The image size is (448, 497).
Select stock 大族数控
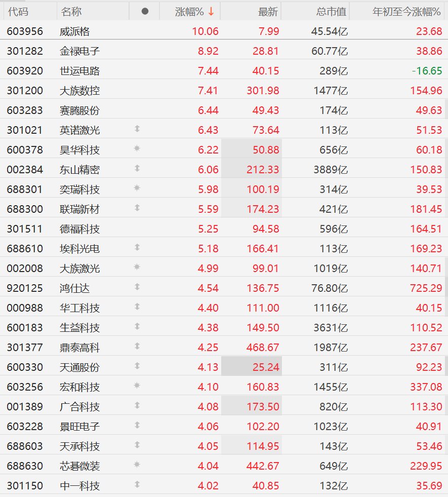tap(80, 91)
